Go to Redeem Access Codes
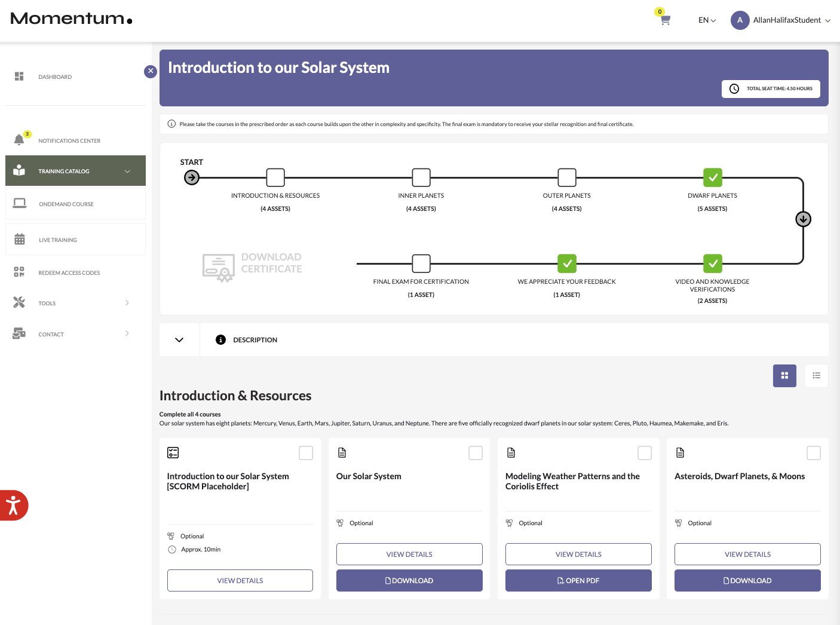This screenshot has width=840, height=625. pos(69,273)
